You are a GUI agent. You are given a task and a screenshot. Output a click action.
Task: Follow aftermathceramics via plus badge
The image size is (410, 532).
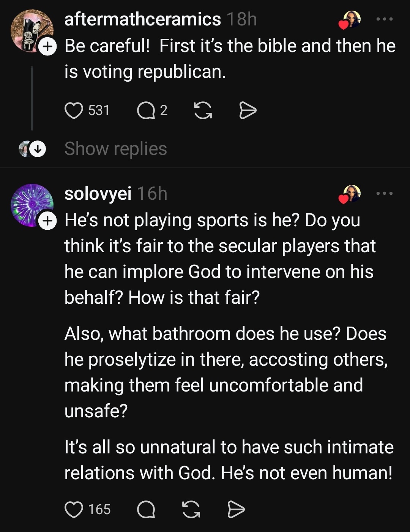(47, 46)
